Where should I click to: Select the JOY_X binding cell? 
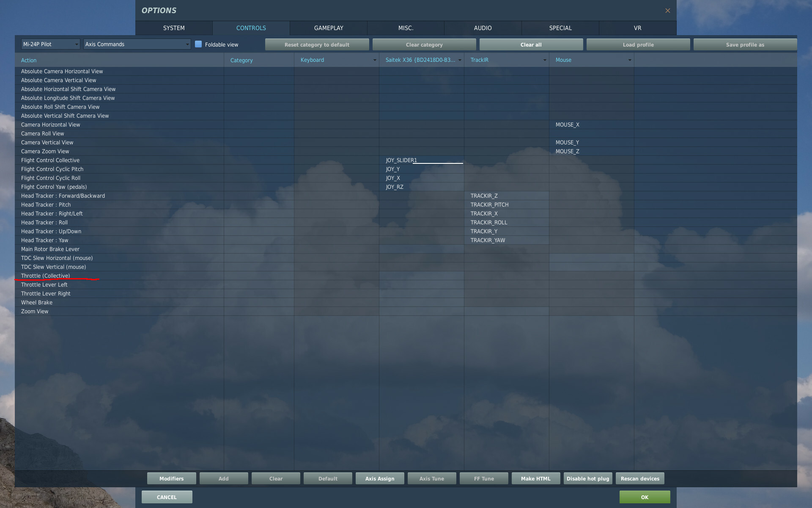coord(422,178)
